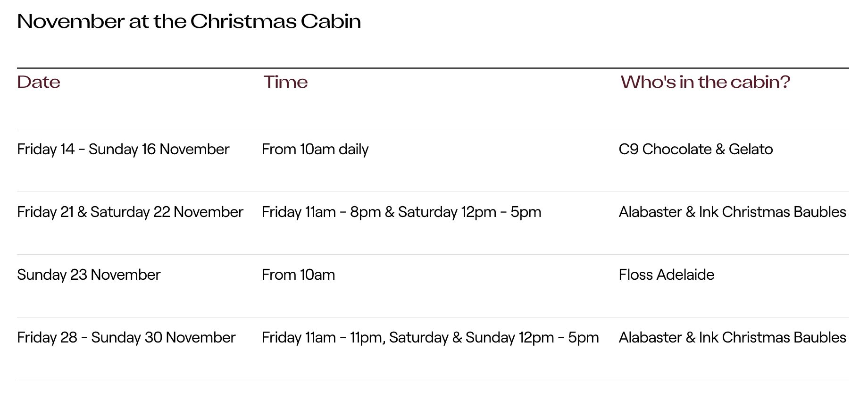868x401 pixels.
Task: Select the Time column header
Action: click(x=285, y=82)
